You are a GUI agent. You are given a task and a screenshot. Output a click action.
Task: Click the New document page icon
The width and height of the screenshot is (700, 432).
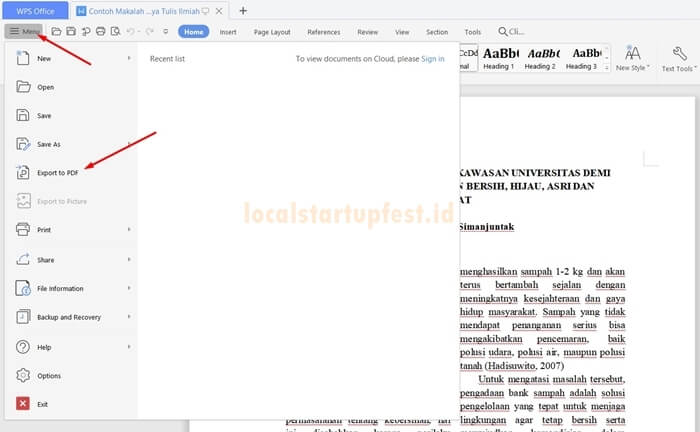coord(23,58)
